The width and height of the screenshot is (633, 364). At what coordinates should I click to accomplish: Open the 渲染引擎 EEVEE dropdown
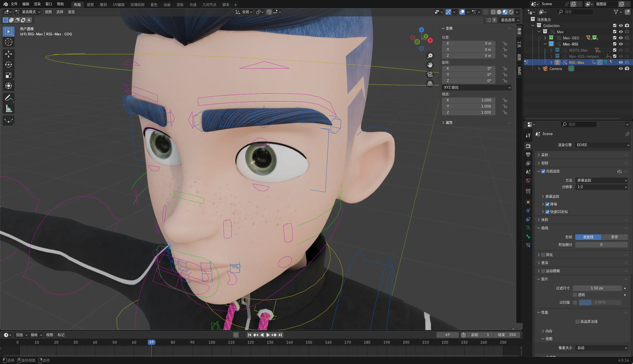tap(602, 145)
